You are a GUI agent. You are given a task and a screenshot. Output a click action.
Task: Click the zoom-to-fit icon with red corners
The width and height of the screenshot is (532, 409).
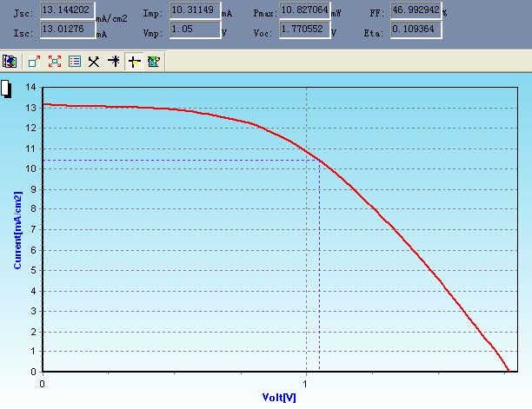[55, 62]
